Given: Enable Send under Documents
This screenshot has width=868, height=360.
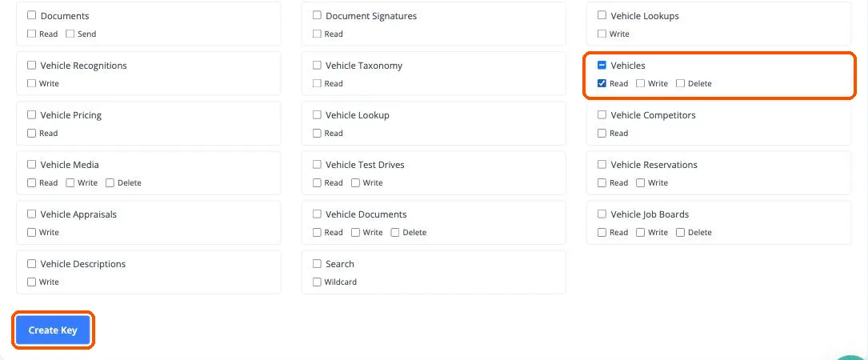Looking at the screenshot, I should click(70, 34).
